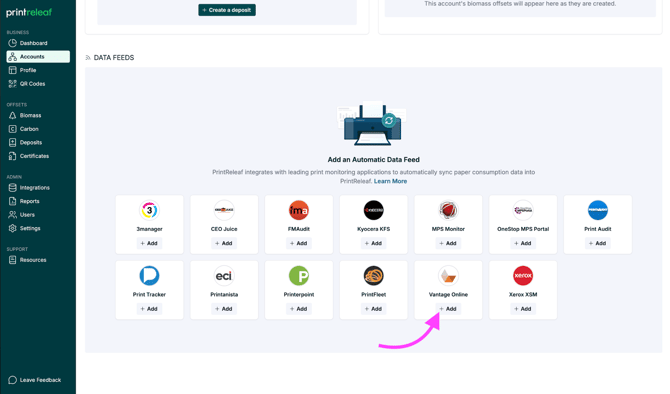Click the Print Tracker logo
Screen dimensions: 670x394
149,276
